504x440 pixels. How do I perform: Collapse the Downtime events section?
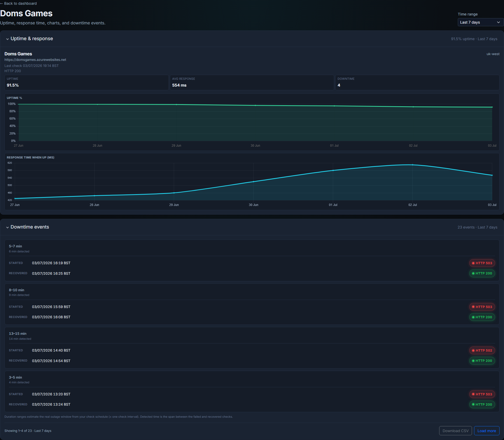coord(27,227)
